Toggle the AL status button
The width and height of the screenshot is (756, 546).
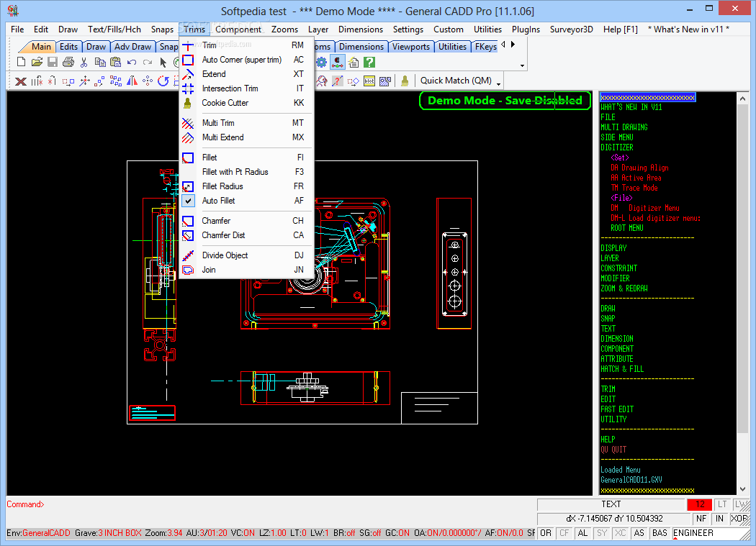click(583, 533)
